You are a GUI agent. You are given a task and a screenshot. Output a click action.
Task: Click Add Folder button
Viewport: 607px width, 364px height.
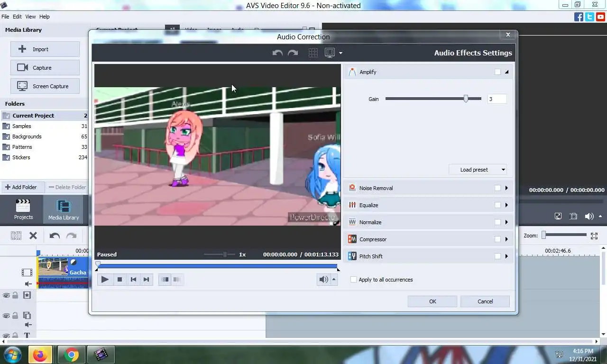[x=23, y=187]
